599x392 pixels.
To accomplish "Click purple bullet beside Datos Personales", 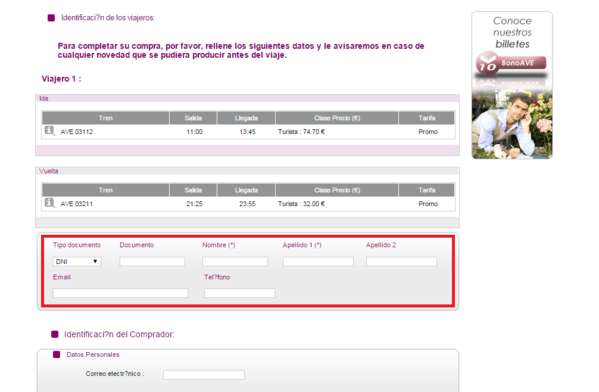I will coord(57,355).
